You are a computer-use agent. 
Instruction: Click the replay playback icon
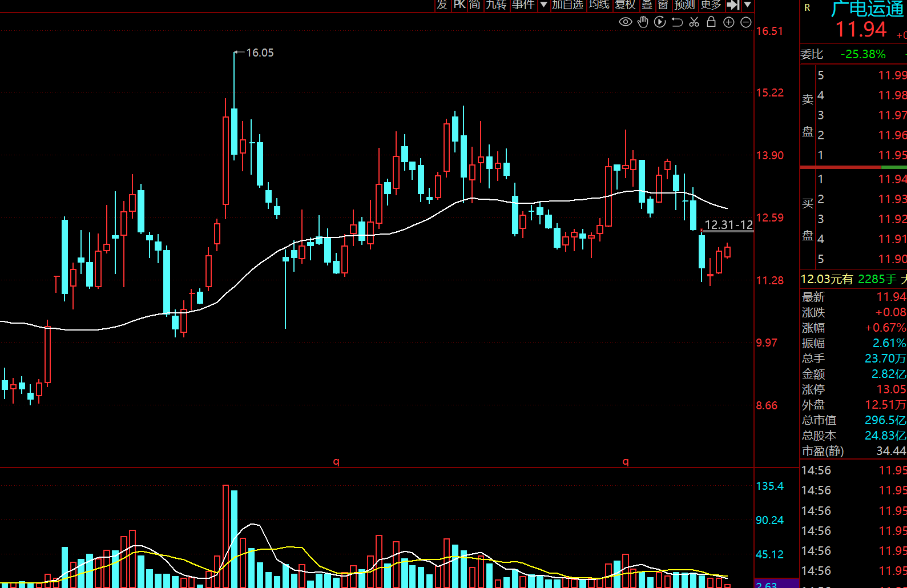pos(660,22)
